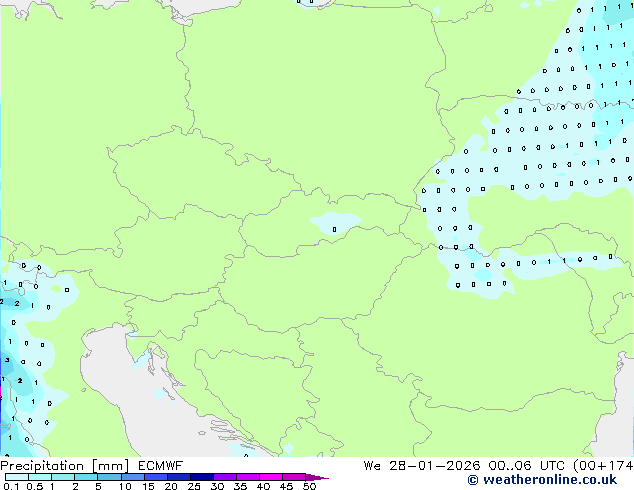The height and width of the screenshot is (490, 634).
Task: Pick the 2–5 mm legend swatch
Action: [86, 477]
